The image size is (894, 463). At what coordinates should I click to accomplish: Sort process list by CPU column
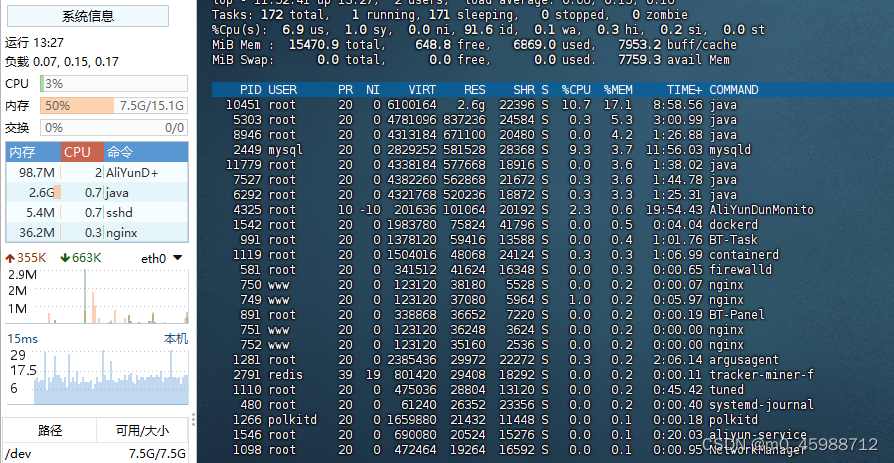point(83,152)
